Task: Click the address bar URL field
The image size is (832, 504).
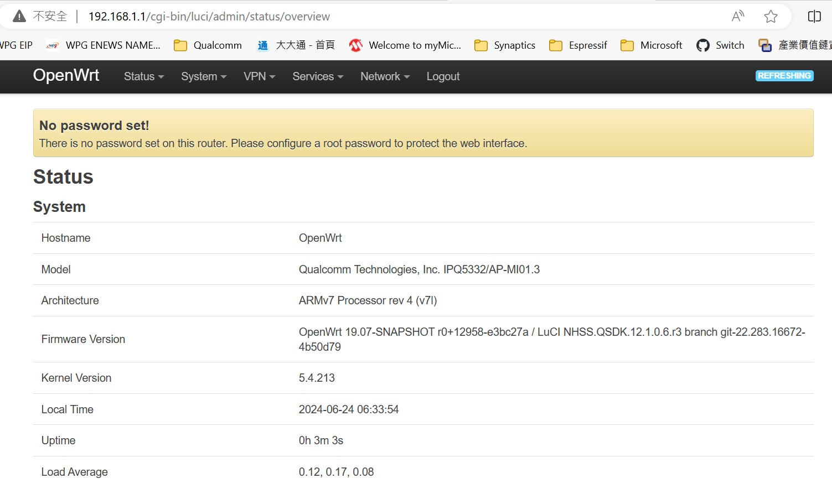Action: (209, 17)
